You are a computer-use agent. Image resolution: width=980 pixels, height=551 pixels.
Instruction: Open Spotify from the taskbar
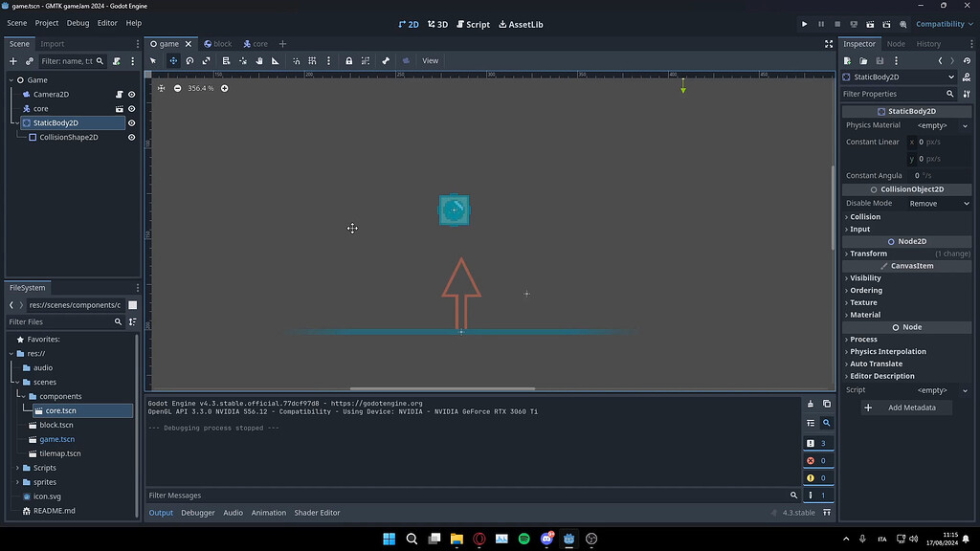pyautogui.click(x=523, y=539)
